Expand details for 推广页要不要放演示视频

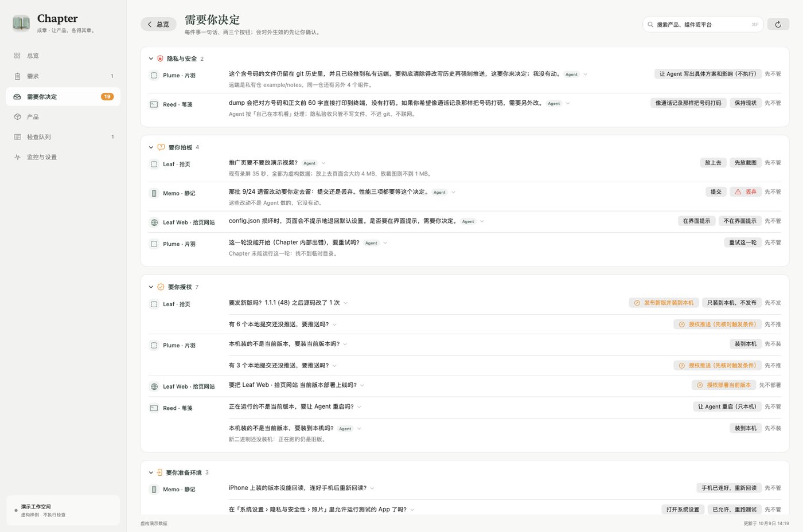pyautogui.click(x=323, y=163)
